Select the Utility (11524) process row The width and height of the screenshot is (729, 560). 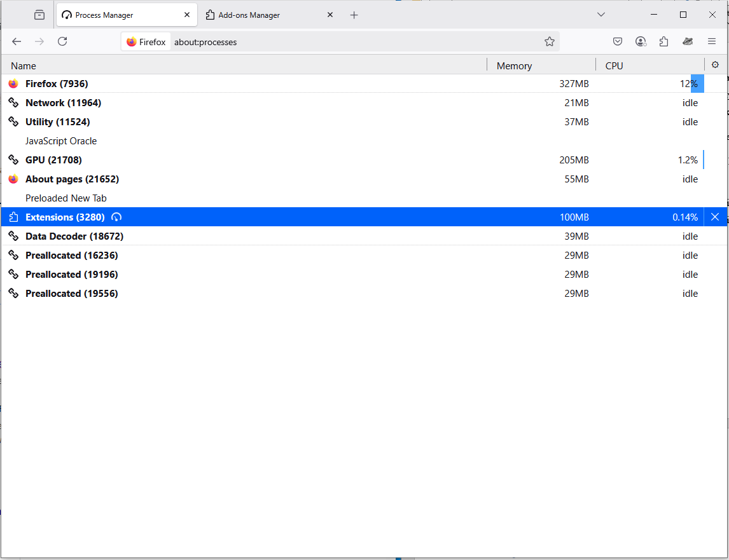364,122
